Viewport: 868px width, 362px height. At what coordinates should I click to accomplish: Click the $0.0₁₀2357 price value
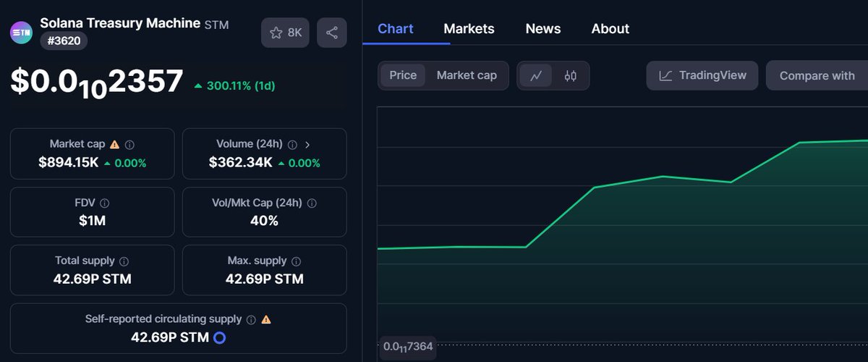[x=97, y=82]
